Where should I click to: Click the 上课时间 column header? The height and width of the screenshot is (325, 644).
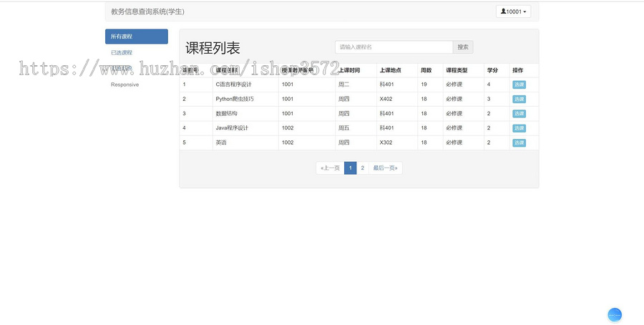click(x=349, y=70)
